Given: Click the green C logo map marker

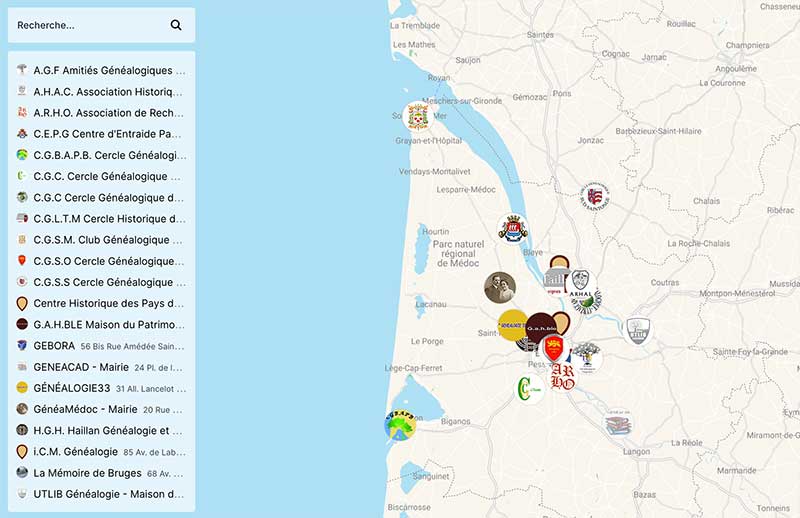Looking at the screenshot, I should pos(529,389).
